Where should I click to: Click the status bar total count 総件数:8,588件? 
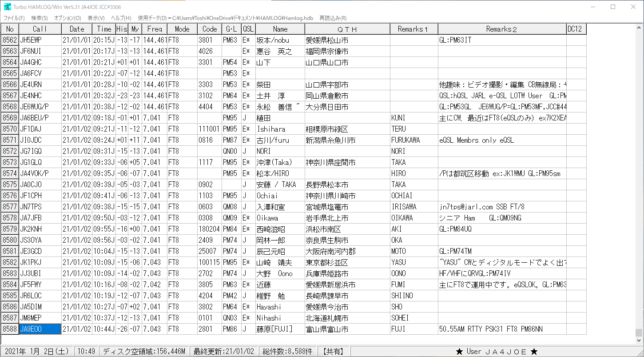tap(287, 351)
